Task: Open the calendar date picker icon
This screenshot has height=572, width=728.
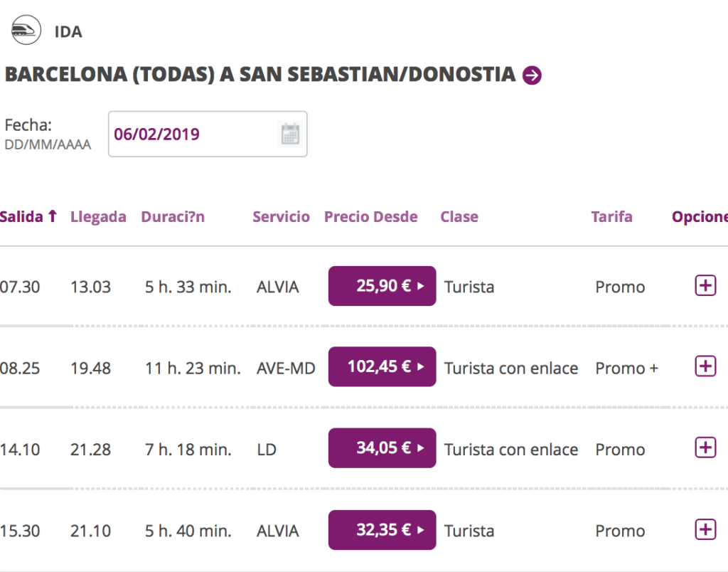Action: point(290,134)
